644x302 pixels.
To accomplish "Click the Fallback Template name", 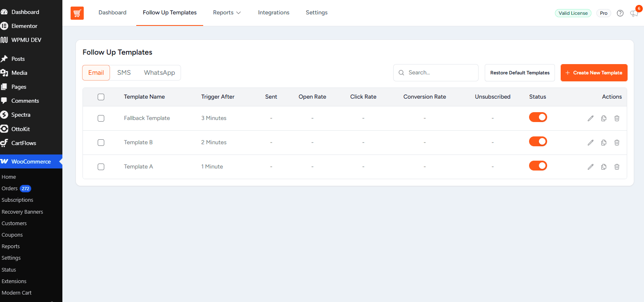I will pos(147,118).
